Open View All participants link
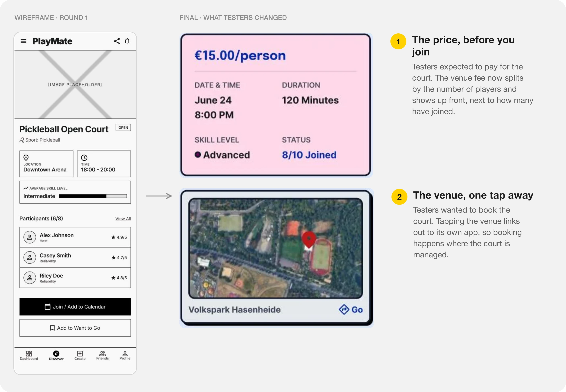Image resolution: width=566 pixels, height=392 pixels. [123, 219]
